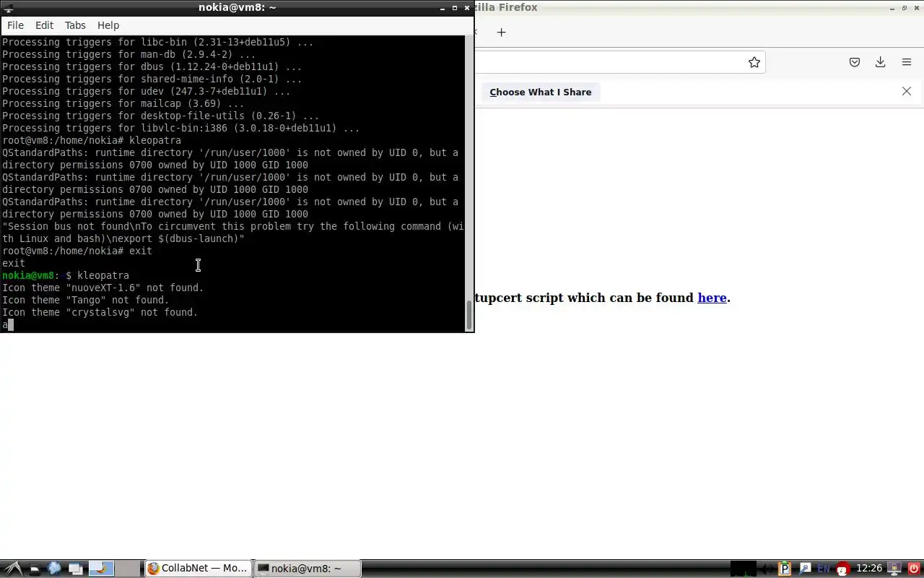Click the 'root@vm8:/home/nokia# exit' line
Screen dimensions: 924x578
click(77, 251)
